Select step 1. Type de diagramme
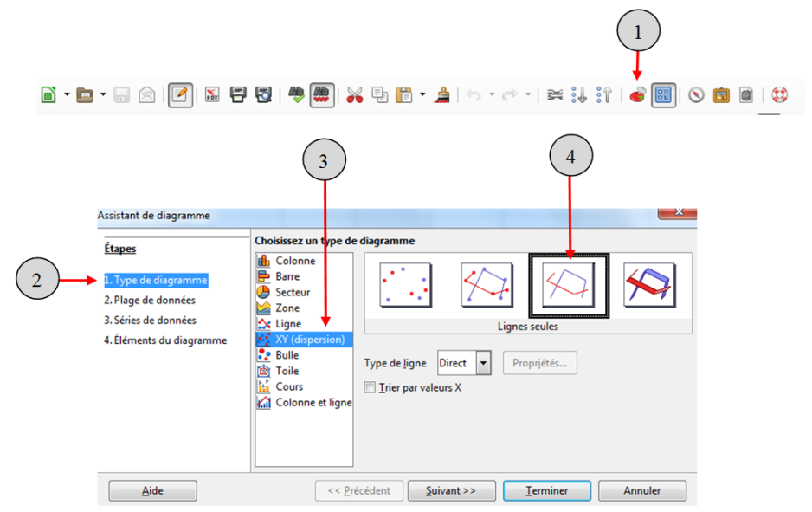Viewport: 812px width, 512px height. [156, 280]
